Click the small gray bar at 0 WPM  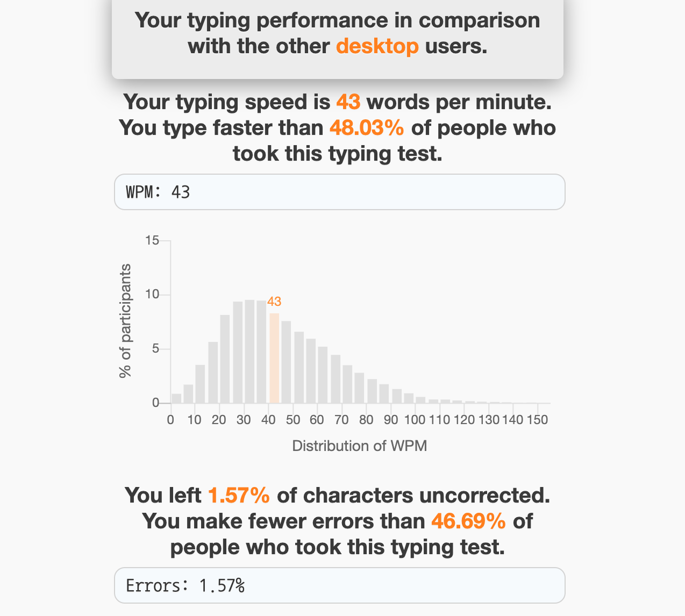tap(176, 398)
